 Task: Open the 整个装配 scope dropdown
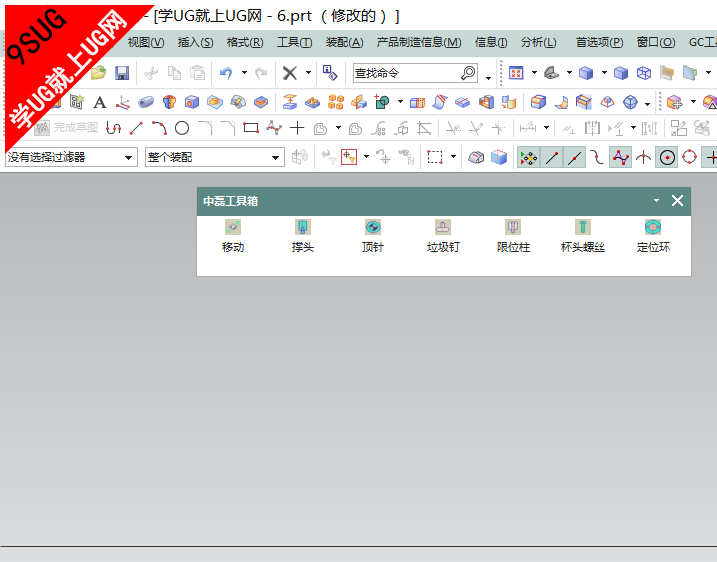click(215, 157)
